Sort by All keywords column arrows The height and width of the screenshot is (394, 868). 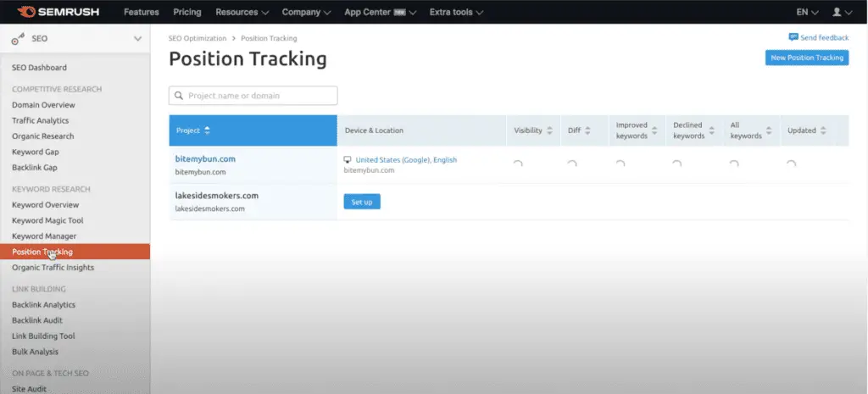[x=768, y=130]
